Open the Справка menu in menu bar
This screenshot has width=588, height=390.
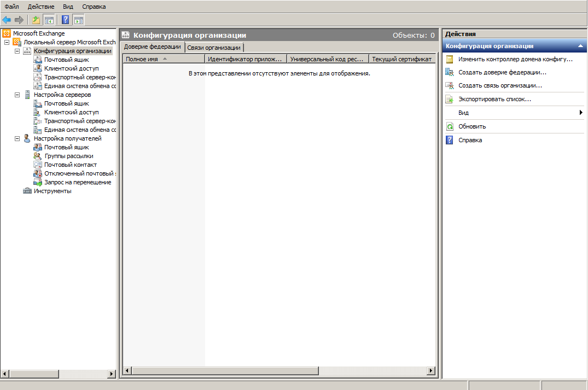point(94,7)
